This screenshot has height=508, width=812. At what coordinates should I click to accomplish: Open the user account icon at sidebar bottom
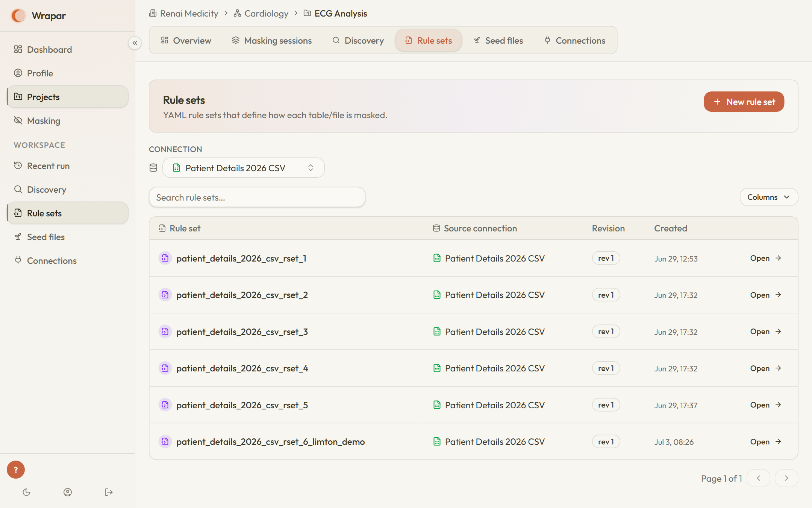click(68, 492)
